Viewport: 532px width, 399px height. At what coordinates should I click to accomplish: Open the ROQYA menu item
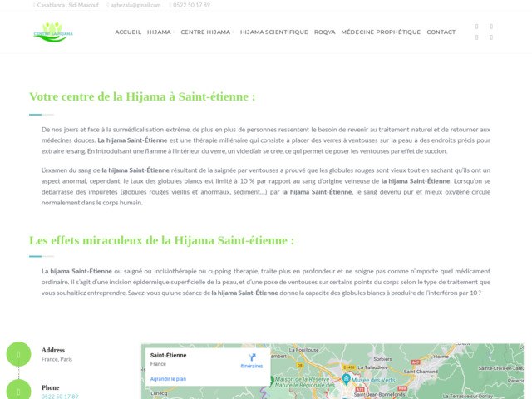(325, 32)
